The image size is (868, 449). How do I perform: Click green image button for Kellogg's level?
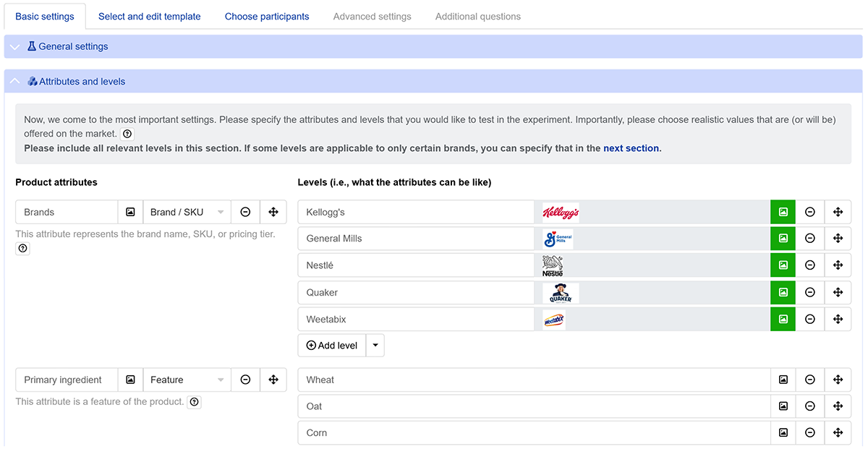783,212
